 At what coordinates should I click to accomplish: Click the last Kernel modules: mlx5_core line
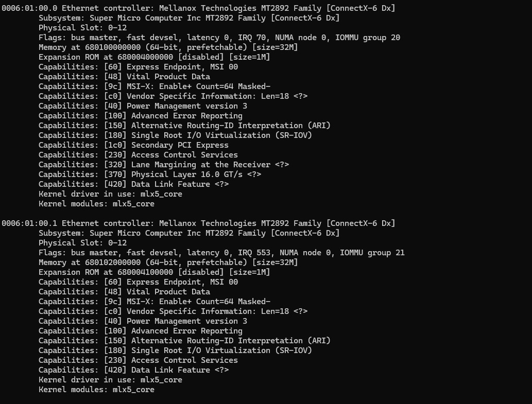(96, 390)
